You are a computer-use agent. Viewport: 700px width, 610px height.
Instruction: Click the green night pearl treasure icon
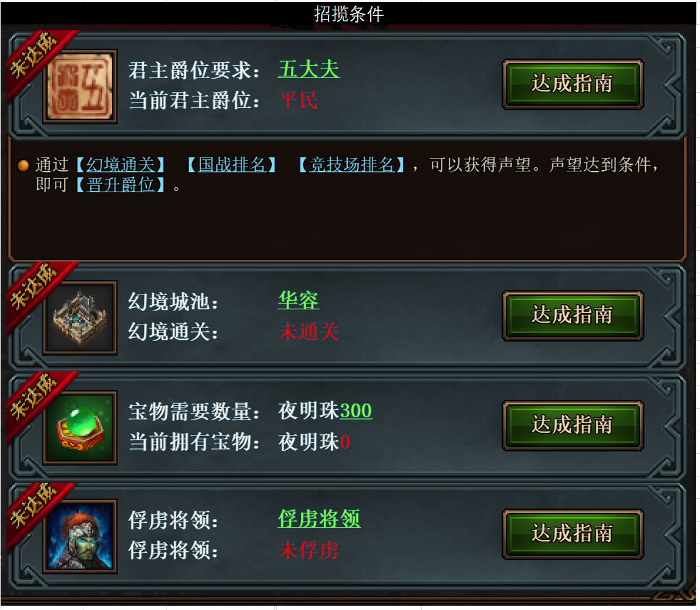click(x=80, y=428)
